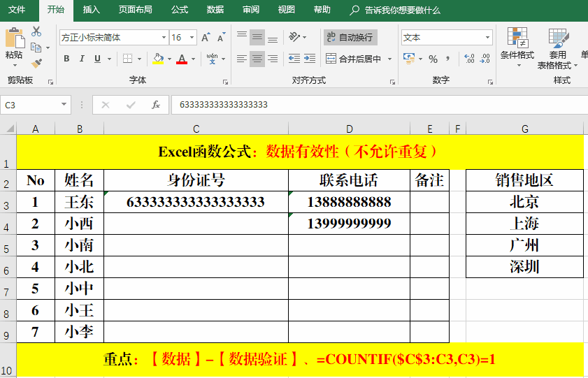This screenshot has width=588, height=378.
Task: Open the number format dropdown showing 文本
Action: pos(487,38)
